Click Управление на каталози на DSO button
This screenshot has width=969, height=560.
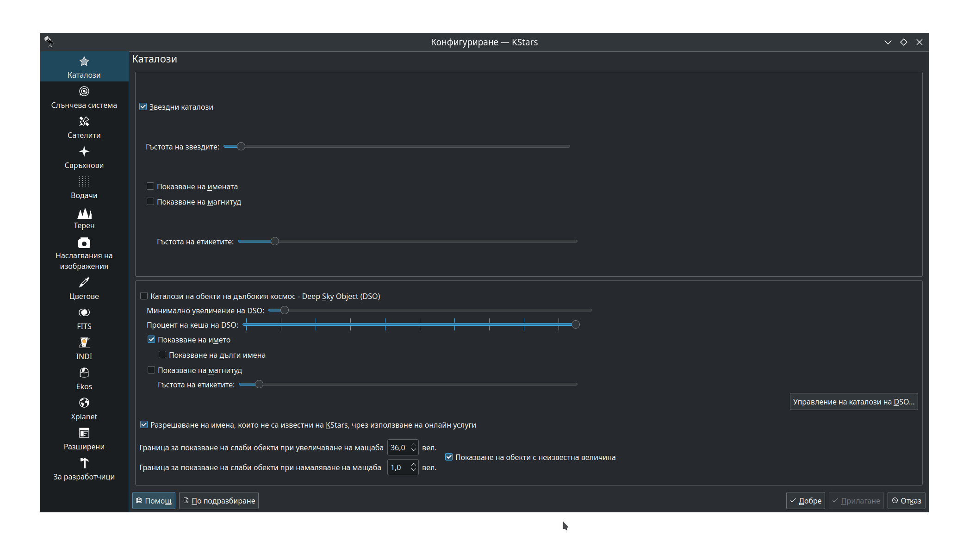tap(853, 402)
